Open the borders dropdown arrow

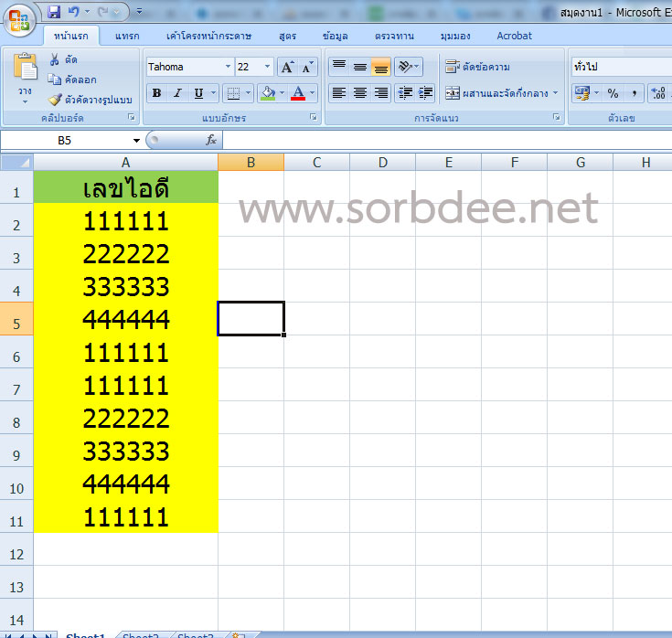point(248,93)
